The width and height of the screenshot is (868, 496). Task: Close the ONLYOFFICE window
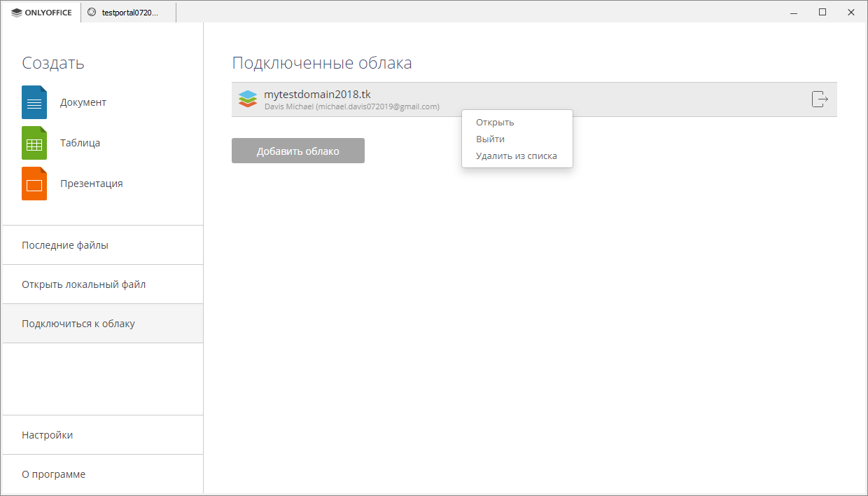tap(851, 12)
